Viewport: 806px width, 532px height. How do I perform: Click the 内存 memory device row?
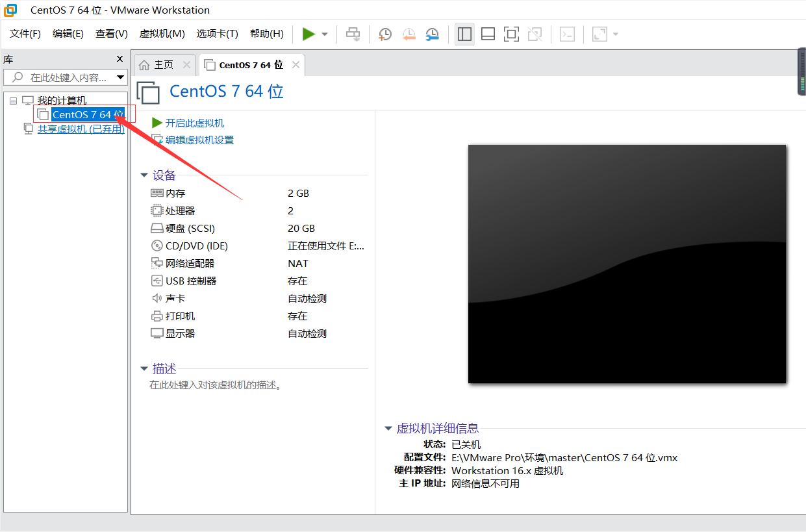[x=258, y=194]
